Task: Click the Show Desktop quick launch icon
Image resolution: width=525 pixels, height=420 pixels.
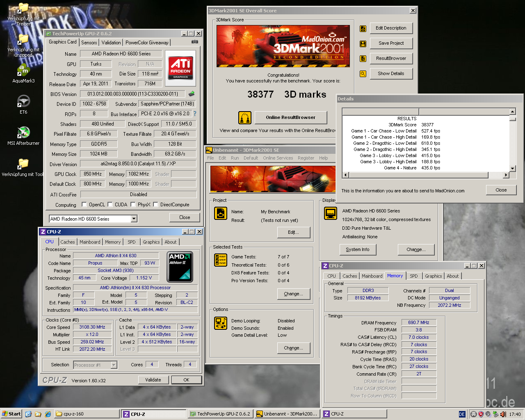Action: (x=28, y=414)
